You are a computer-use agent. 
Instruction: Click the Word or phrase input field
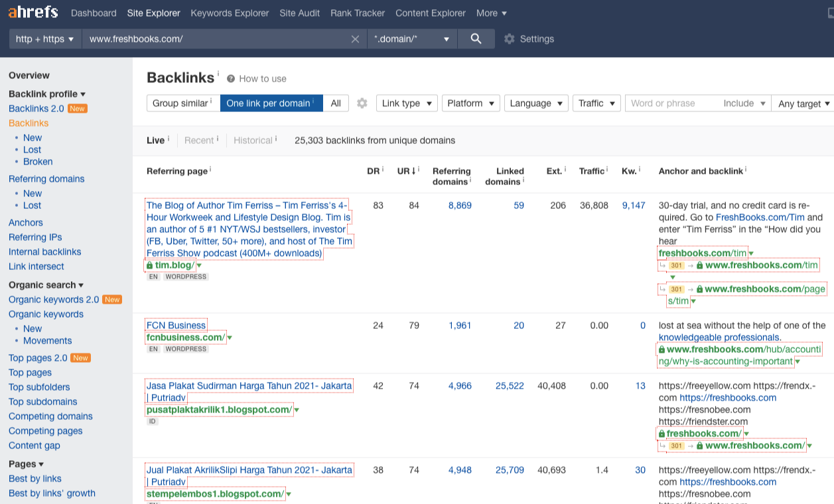click(x=671, y=103)
